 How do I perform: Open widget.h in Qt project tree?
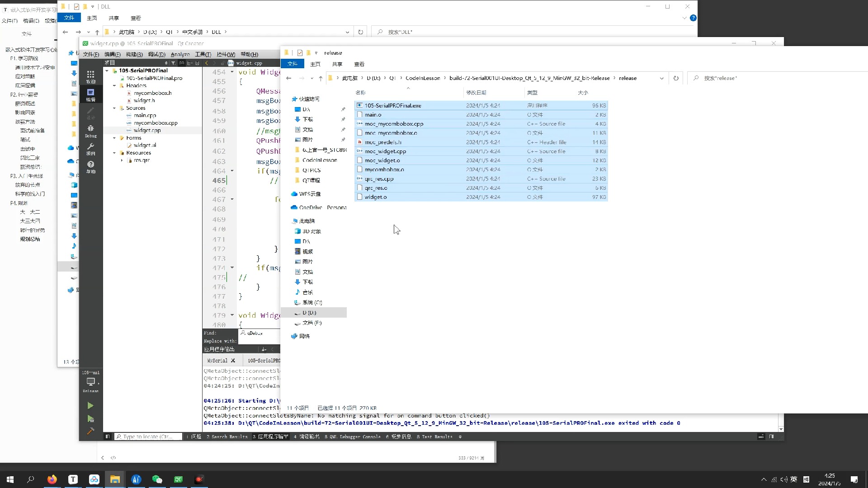[x=144, y=100]
